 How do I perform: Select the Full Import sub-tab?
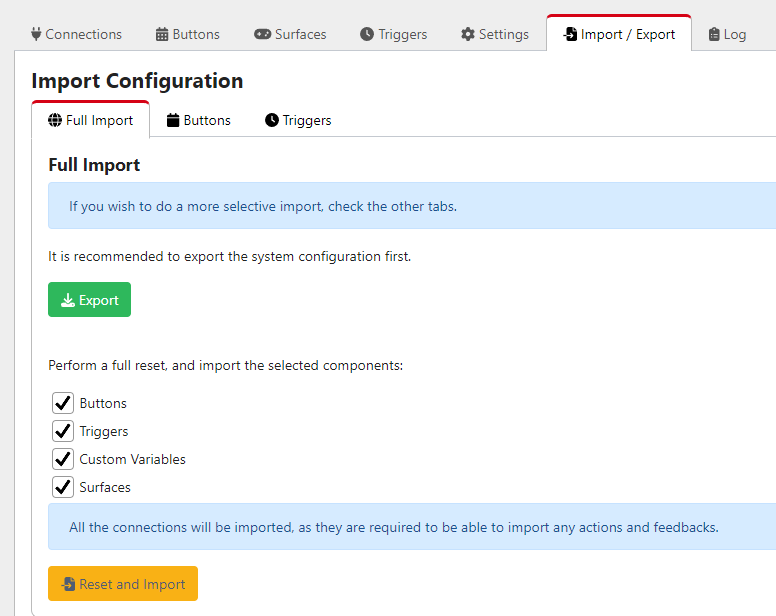[x=91, y=120]
